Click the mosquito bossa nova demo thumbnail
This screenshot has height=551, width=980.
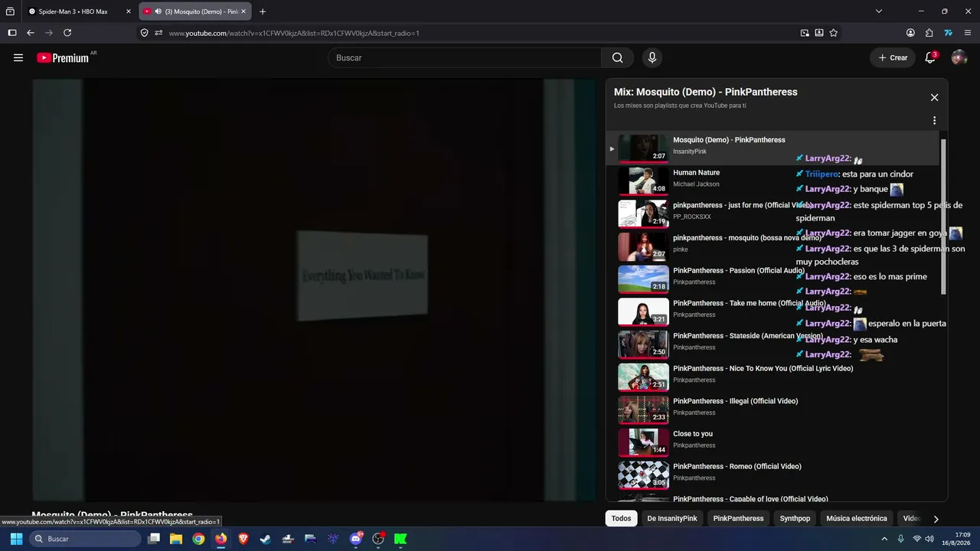[643, 246]
